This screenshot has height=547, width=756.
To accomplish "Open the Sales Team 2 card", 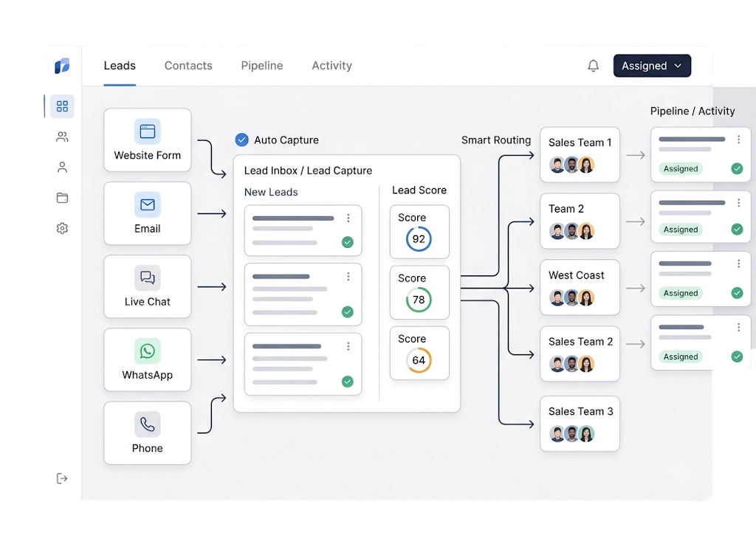I will [580, 354].
